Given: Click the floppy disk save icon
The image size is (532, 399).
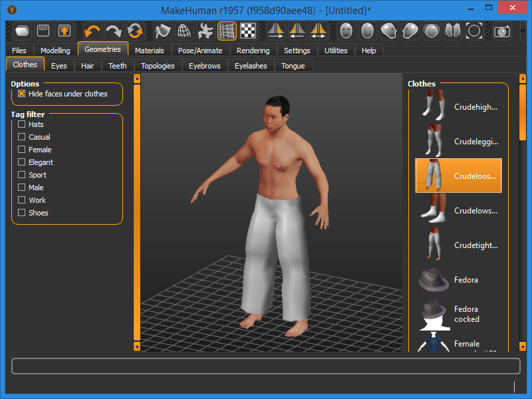Looking at the screenshot, I should [x=43, y=31].
